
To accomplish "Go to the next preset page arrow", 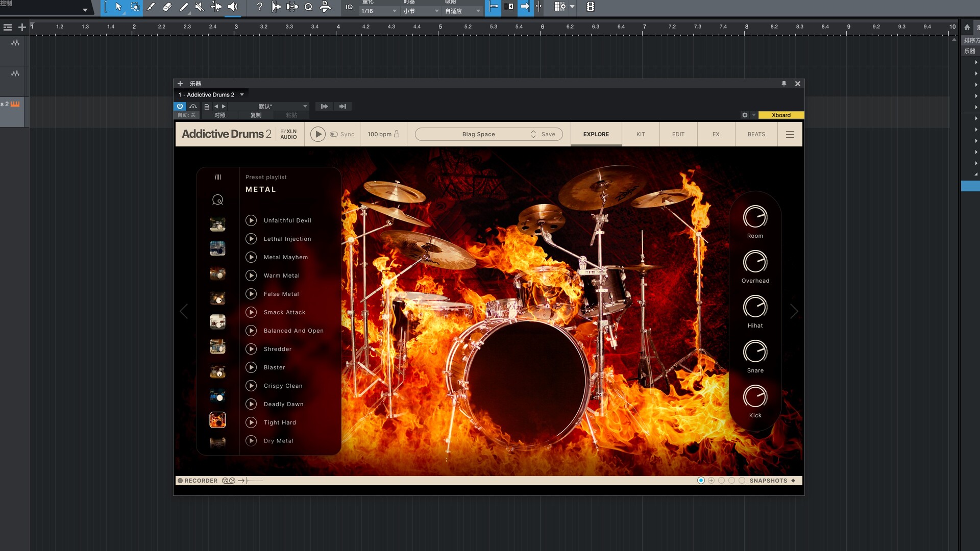I will 794,311.
